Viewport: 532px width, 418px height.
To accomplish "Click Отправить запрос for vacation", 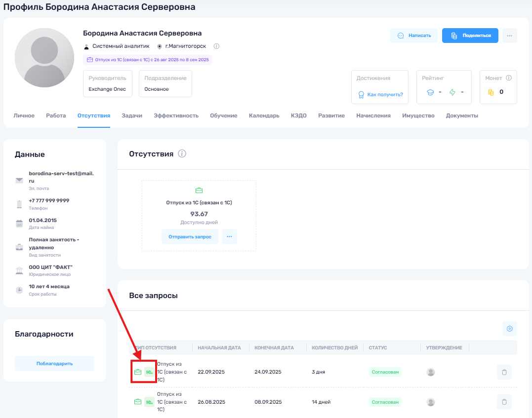I will [190, 237].
